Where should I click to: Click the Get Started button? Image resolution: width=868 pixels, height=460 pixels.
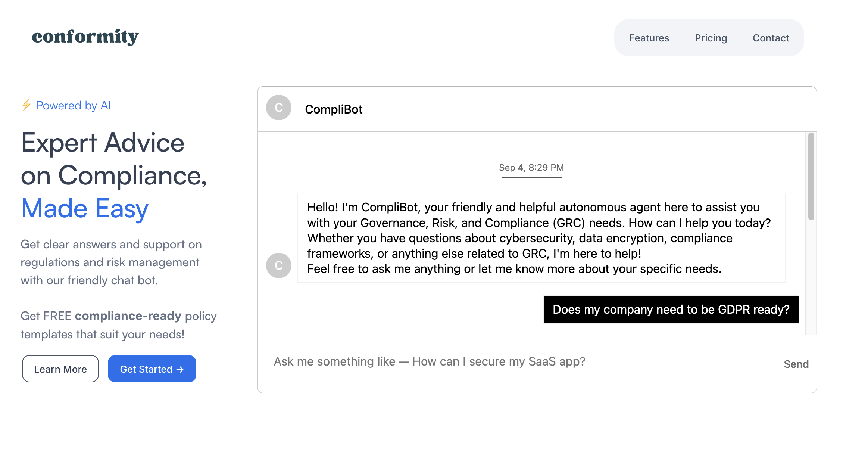(x=152, y=369)
